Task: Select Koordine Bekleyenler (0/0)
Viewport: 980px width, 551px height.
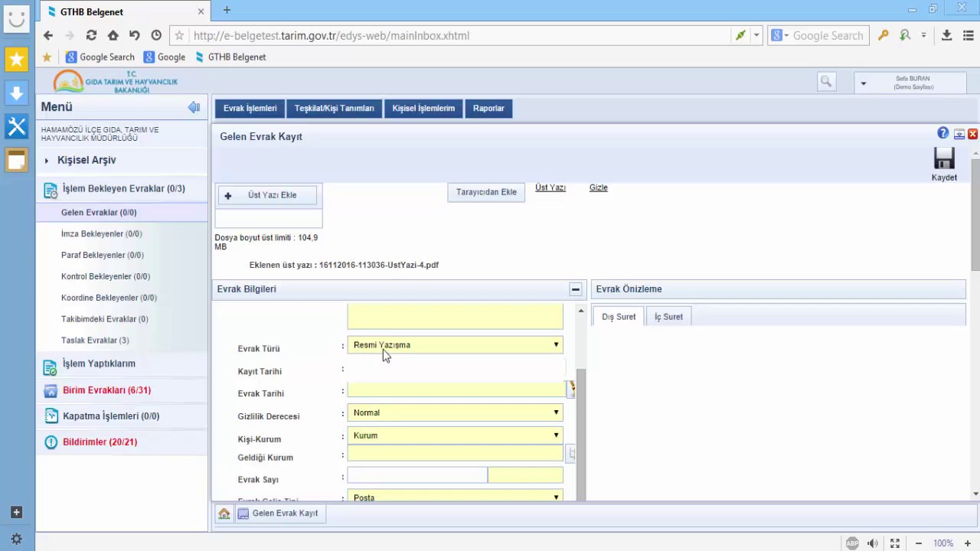Action: [x=109, y=298]
